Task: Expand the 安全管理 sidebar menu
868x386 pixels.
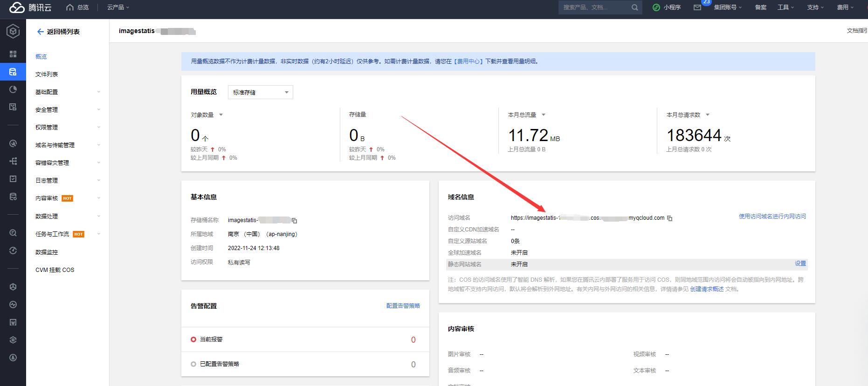Action: [68, 110]
